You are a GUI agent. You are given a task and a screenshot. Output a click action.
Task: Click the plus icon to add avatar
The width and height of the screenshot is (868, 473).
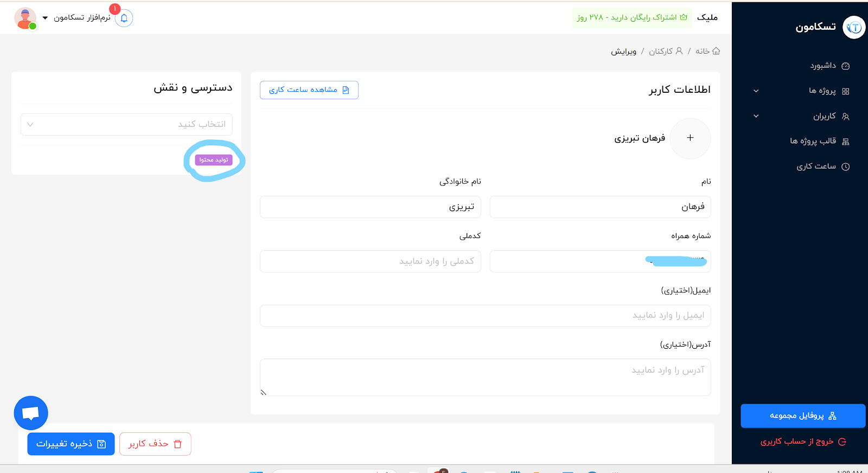pyautogui.click(x=690, y=138)
